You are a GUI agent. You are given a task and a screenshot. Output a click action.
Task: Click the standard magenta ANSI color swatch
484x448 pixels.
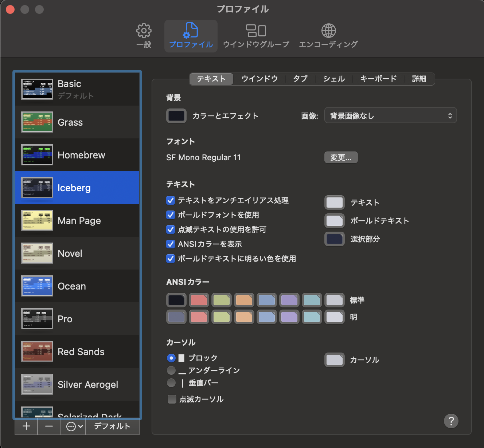[289, 300]
